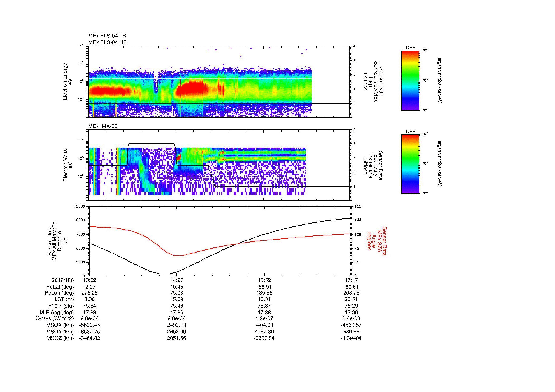Click MSOY value '4982.89'
The image size is (555, 392).
click(264, 332)
